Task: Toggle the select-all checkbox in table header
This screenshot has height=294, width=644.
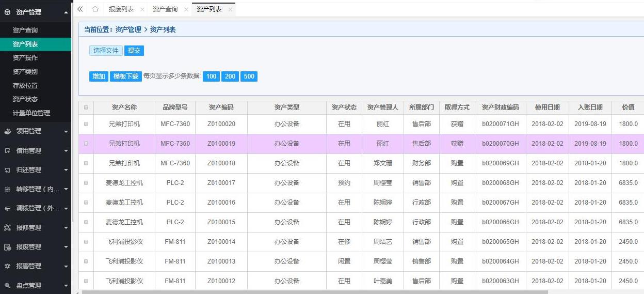Action: [x=86, y=107]
